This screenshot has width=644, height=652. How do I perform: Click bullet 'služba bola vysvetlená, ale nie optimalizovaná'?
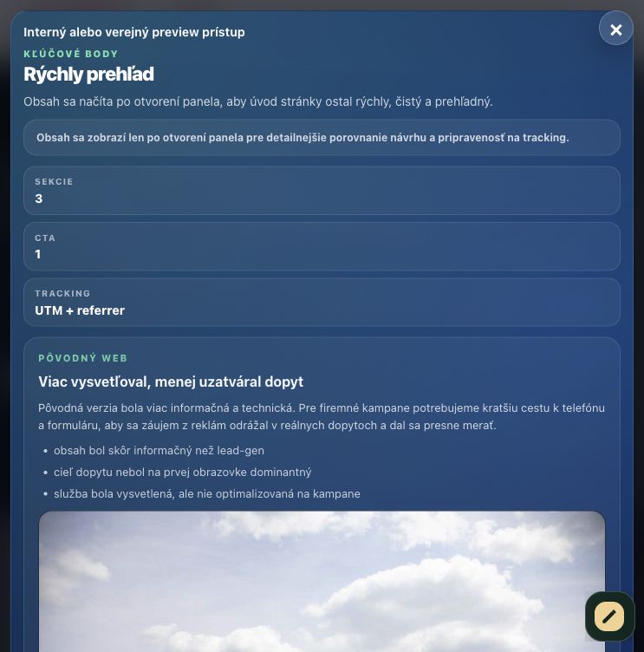click(x=206, y=493)
